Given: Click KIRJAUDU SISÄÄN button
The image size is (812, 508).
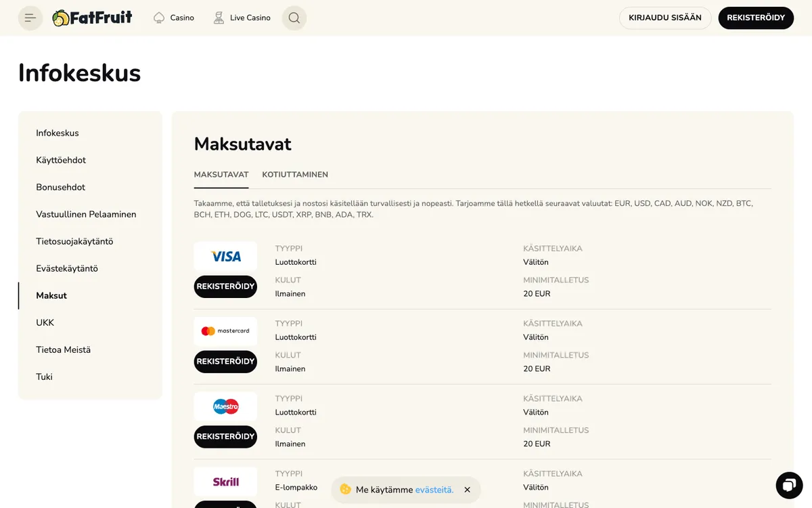Looking at the screenshot, I should tap(665, 18).
